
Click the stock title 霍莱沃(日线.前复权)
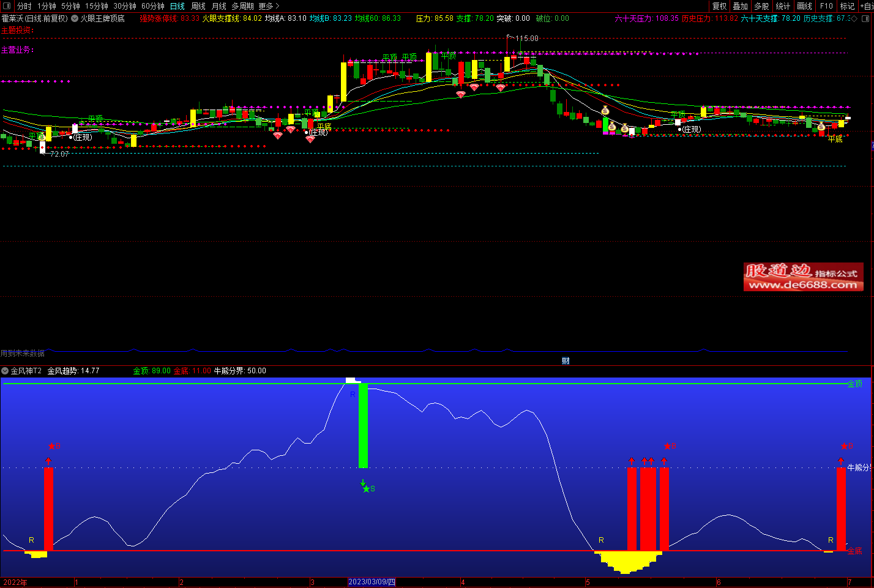coord(34,18)
